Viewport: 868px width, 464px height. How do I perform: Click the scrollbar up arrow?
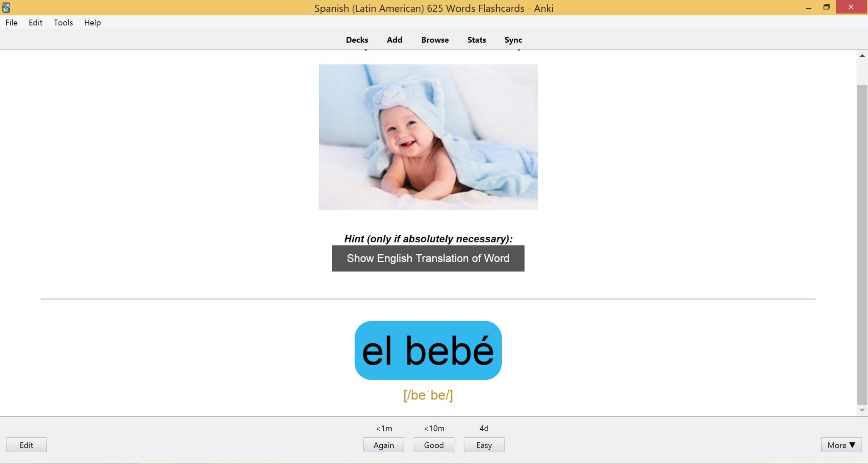coord(862,55)
